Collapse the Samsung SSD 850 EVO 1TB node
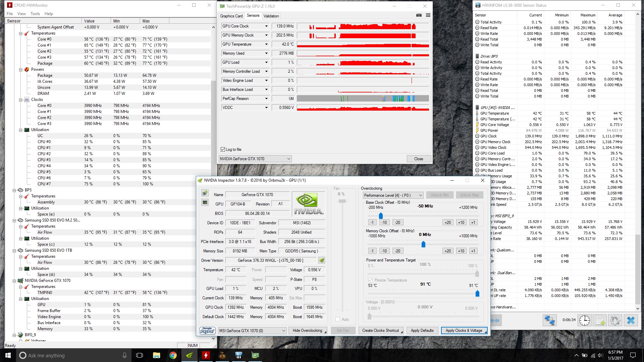This screenshot has height=362, width=644. tap(14, 250)
